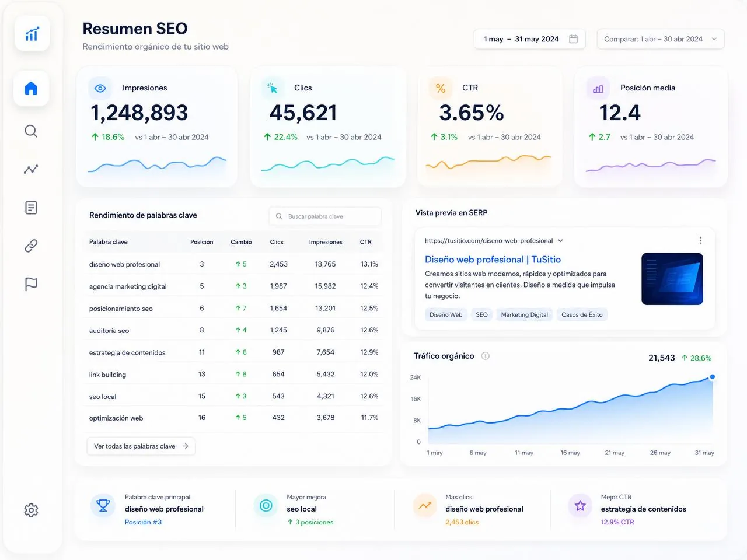Open the Home page in sidebar
Screen dimensions: 747x560
click(x=31, y=89)
